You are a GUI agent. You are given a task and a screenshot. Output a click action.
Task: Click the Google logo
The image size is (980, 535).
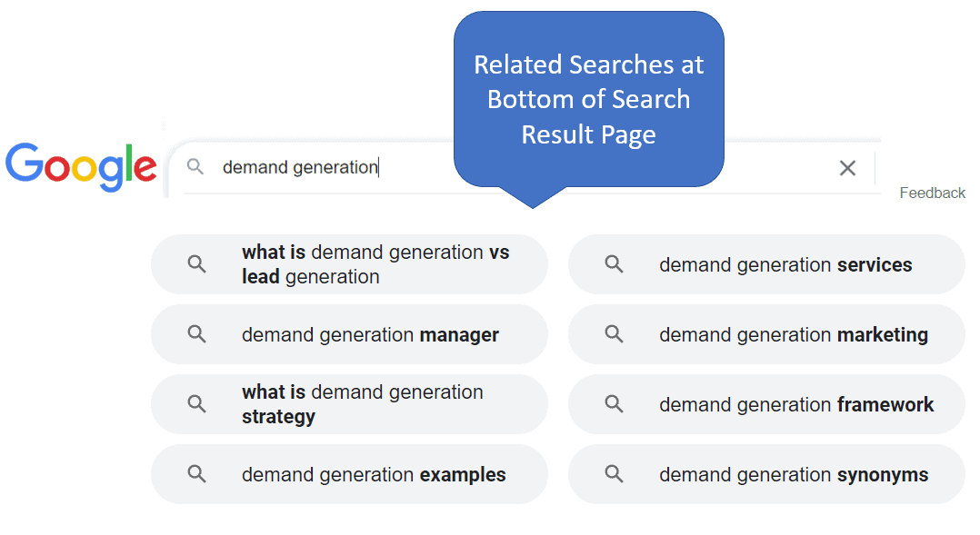point(81,167)
